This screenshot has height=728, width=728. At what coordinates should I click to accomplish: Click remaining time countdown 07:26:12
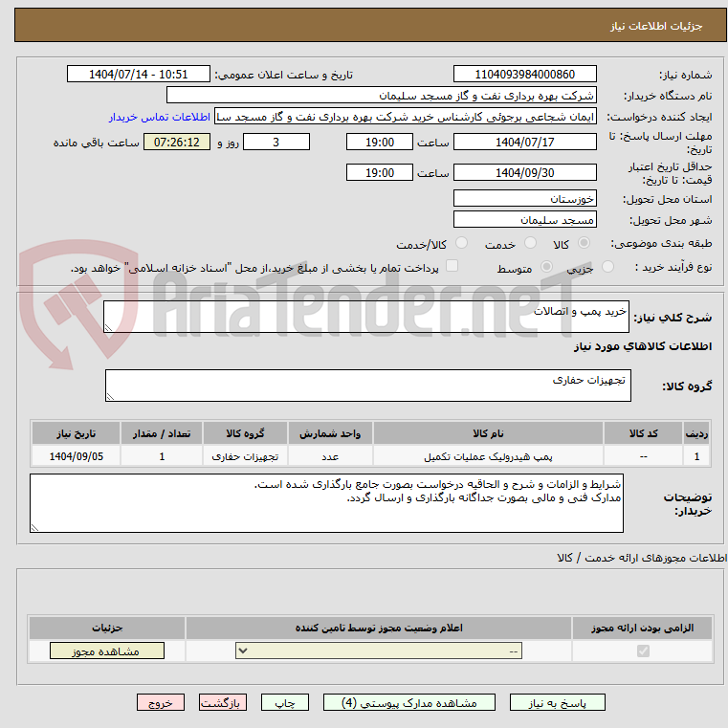[176, 143]
